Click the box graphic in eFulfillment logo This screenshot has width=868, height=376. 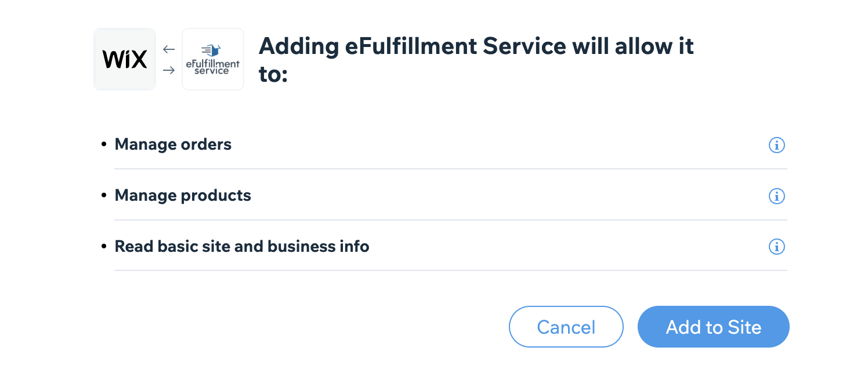212,51
